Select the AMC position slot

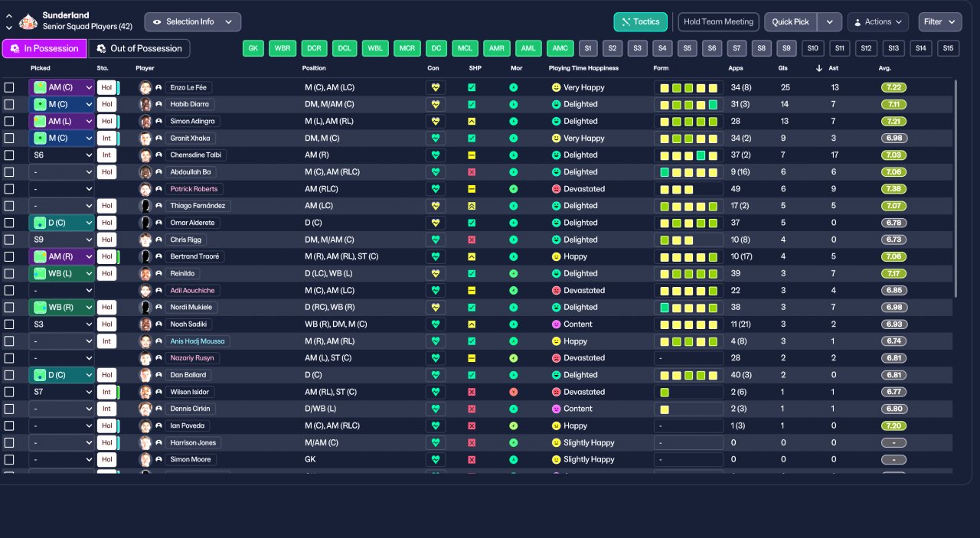560,48
